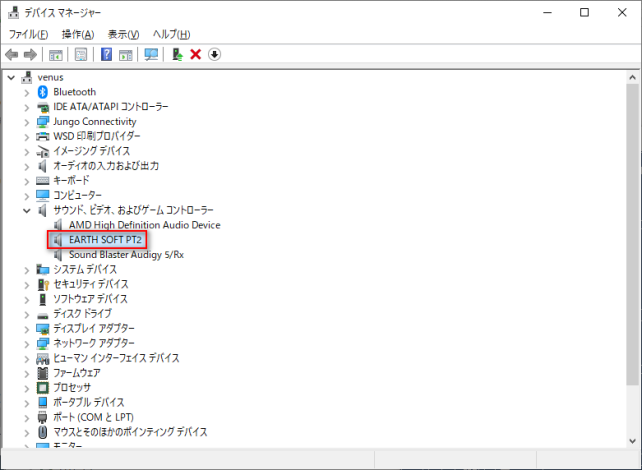Expand the システム デバイス category
Screen dimensions: 642x470
[x=27, y=270]
